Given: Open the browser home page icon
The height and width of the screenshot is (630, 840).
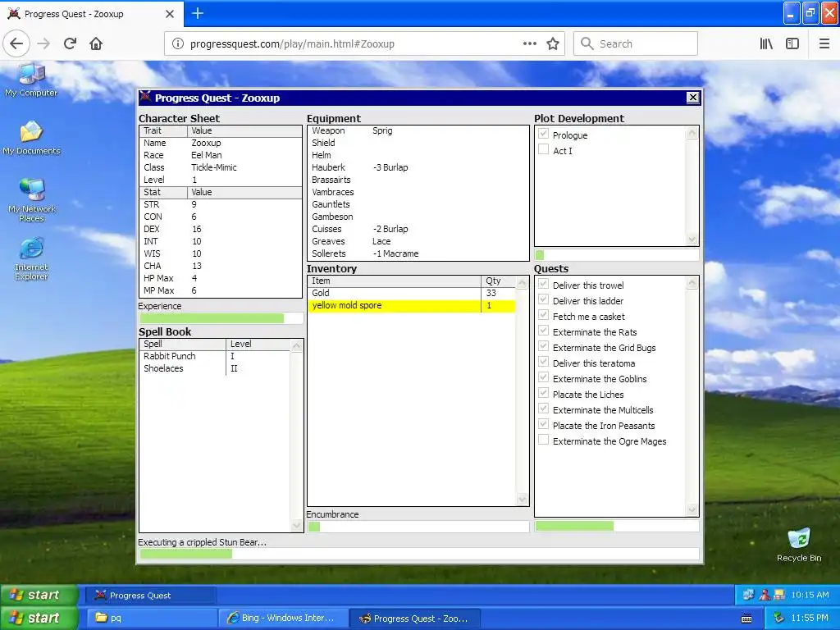Looking at the screenshot, I should pos(96,44).
